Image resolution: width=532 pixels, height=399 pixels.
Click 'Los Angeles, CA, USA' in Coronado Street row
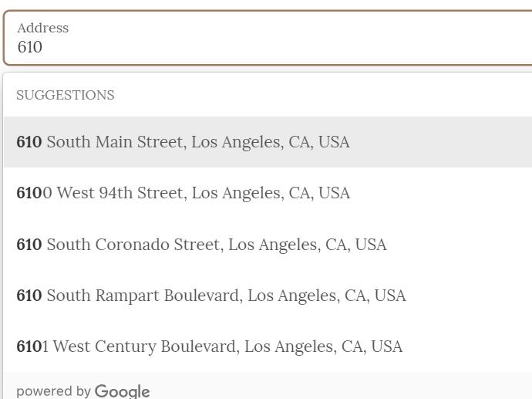pos(308,245)
